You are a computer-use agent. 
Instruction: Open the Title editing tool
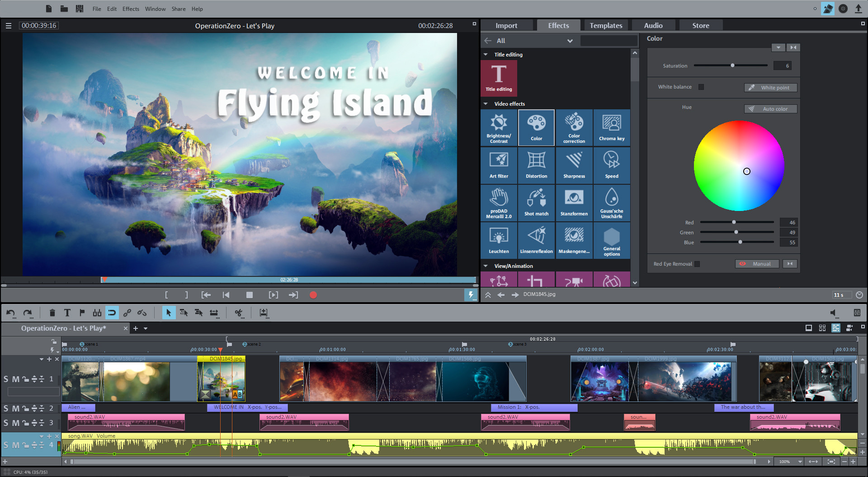tap(499, 78)
